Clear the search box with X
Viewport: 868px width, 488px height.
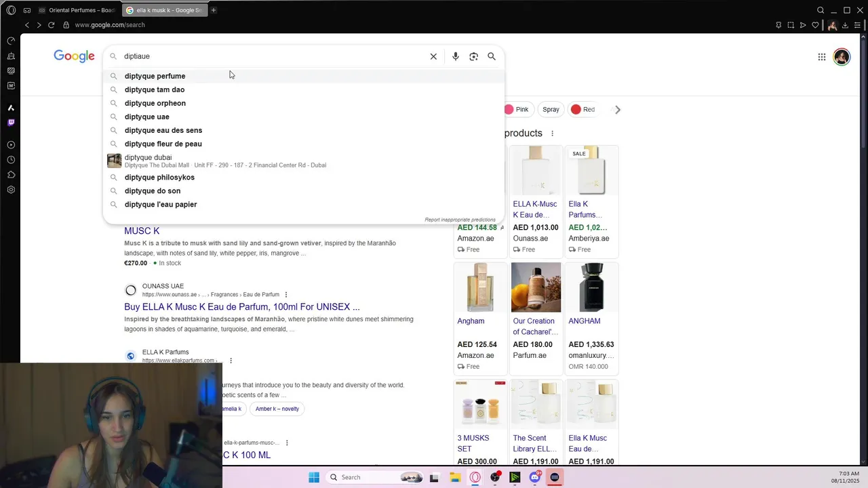coord(433,56)
